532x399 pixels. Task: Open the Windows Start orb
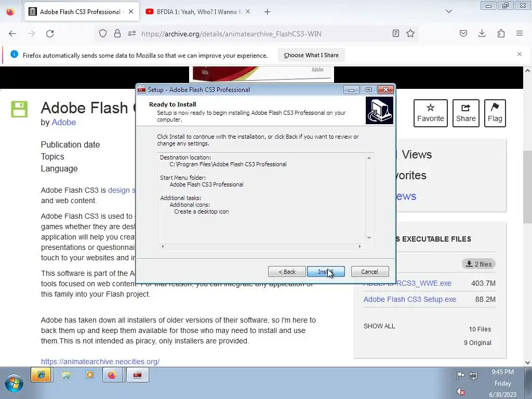pos(14,383)
